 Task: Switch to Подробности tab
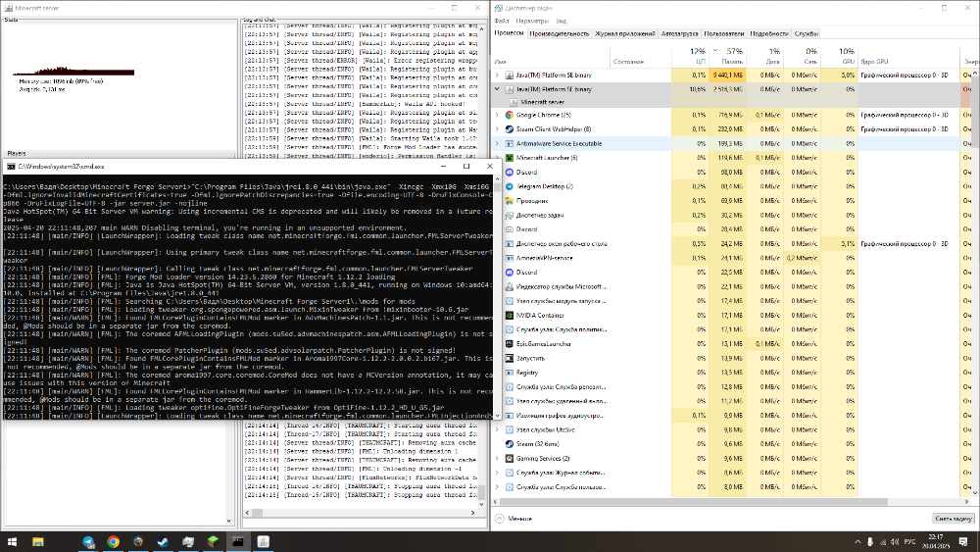(768, 33)
